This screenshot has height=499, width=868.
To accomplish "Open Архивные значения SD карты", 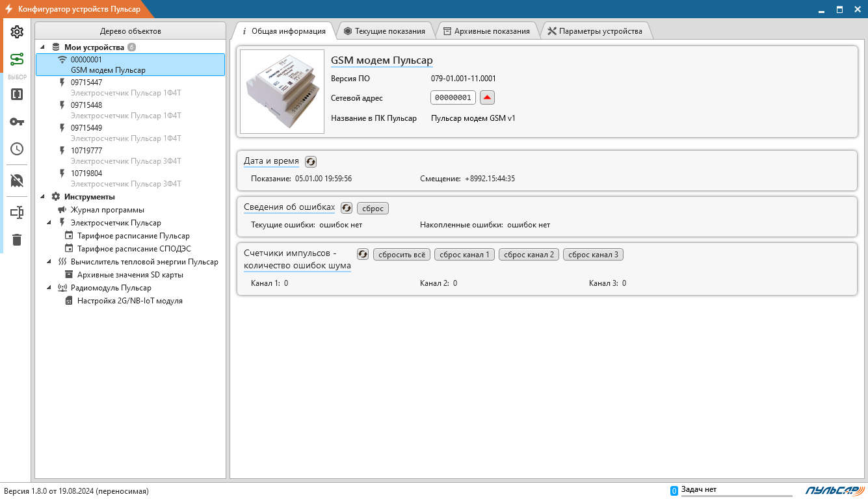I will pos(130,275).
